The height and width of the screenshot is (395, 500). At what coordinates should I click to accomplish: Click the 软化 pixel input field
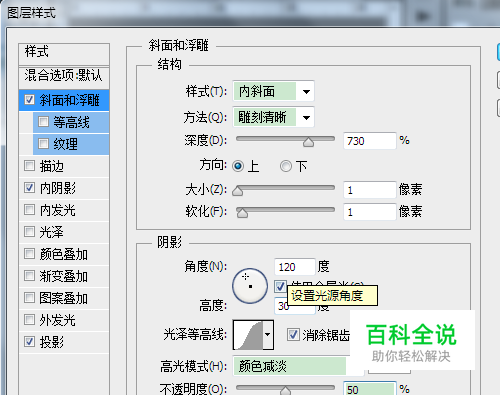coord(370,212)
